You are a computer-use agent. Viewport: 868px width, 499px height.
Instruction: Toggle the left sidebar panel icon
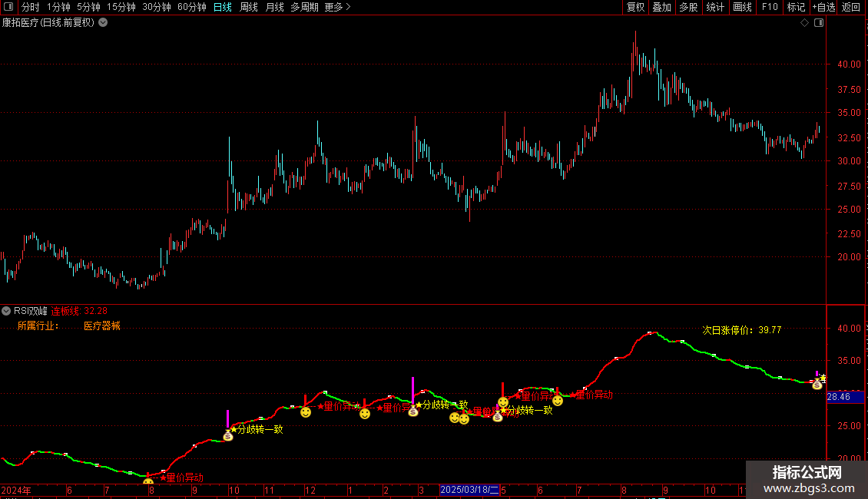coord(8,7)
